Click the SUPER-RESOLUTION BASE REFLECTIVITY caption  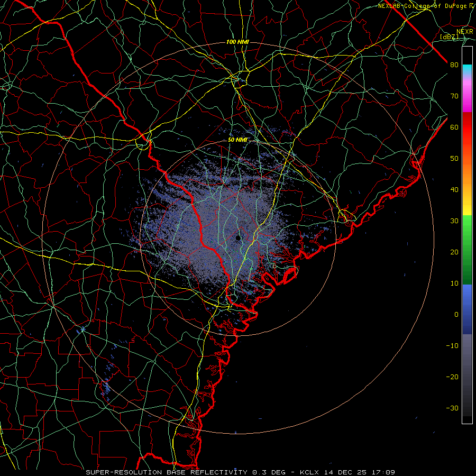pyautogui.click(x=167, y=472)
